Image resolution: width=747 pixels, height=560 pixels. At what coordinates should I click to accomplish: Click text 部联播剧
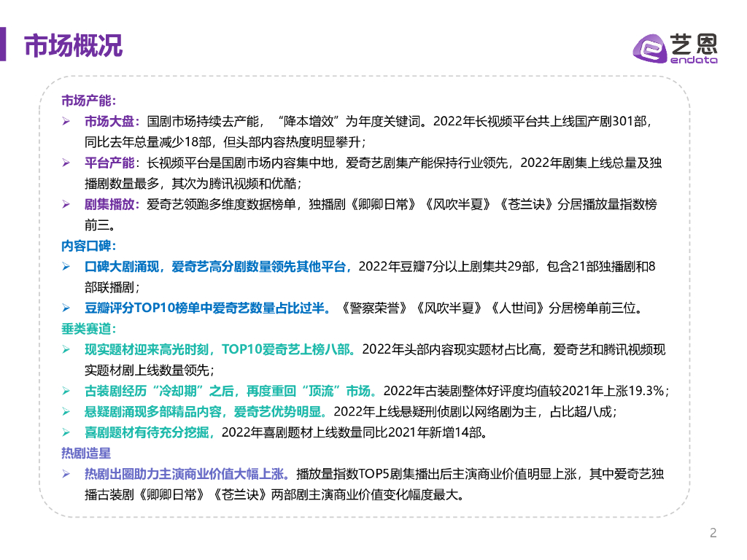pyautogui.click(x=109, y=287)
